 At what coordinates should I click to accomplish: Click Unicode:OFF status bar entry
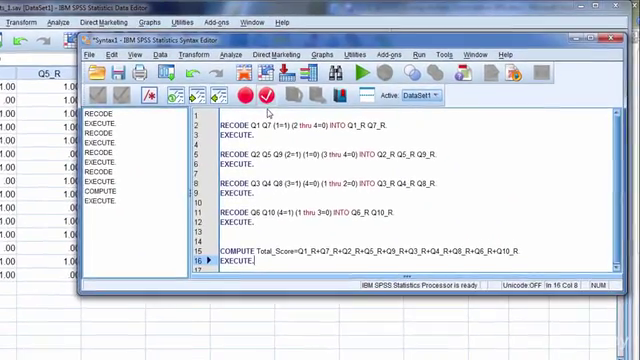pyautogui.click(x=522, y=285)
